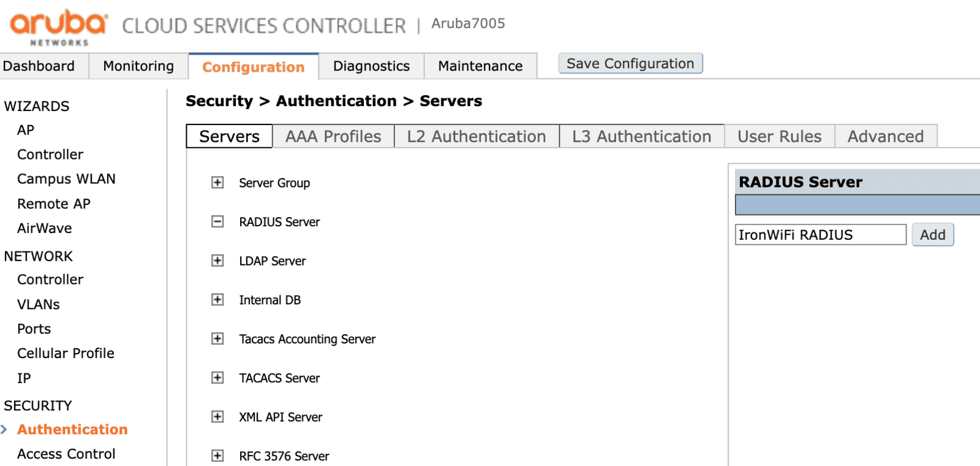Image resolution: width=980 pixels, height=466 pixels.
Task: Expand the Server Group tree node
Action: coord(217,183)
